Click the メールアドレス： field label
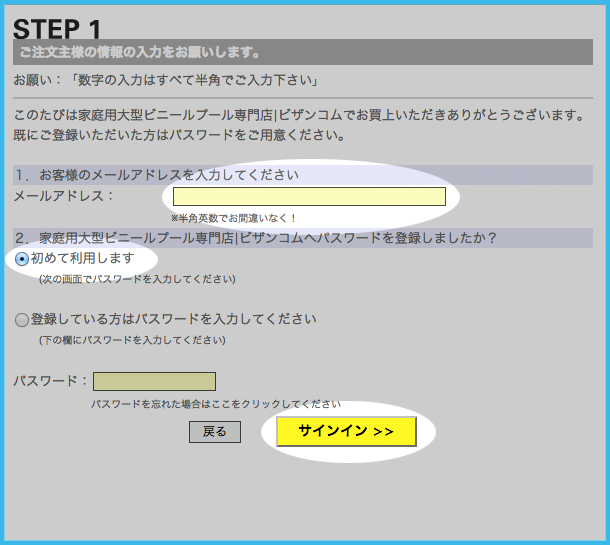The height and width of the screenshot is (545, 610). [x=65, y=196]
